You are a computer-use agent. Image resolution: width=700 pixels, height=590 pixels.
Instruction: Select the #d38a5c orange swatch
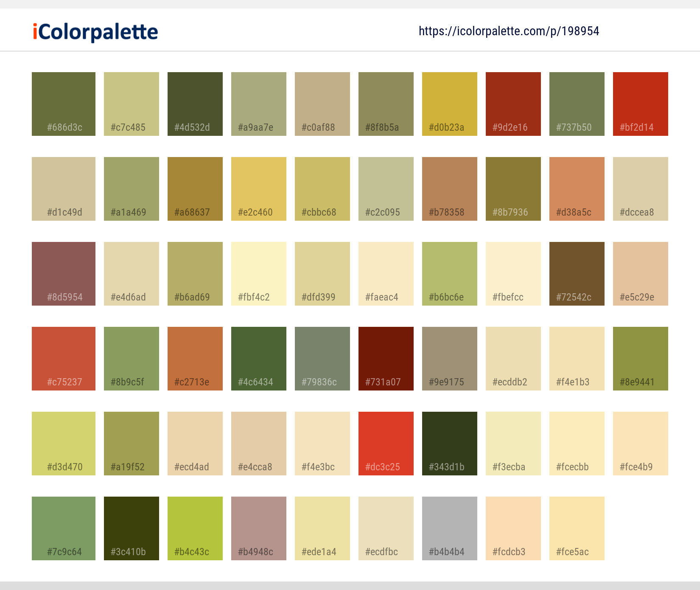[577, 188]
